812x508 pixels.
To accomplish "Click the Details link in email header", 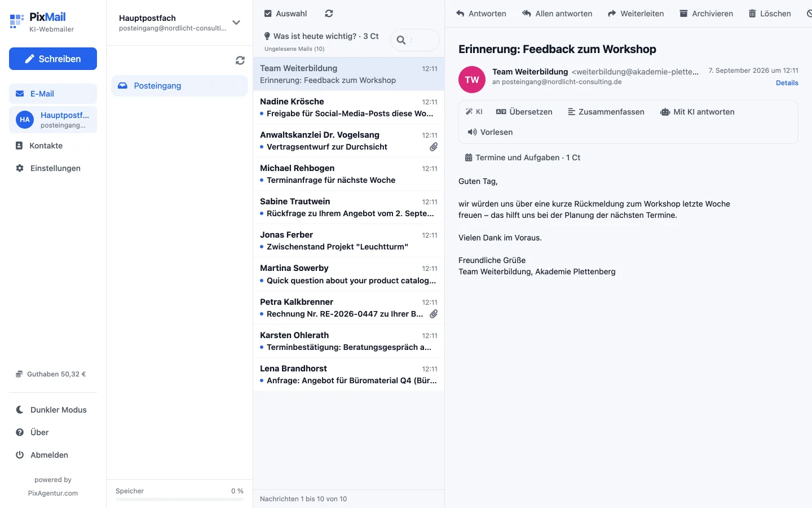I will [787, 83].
